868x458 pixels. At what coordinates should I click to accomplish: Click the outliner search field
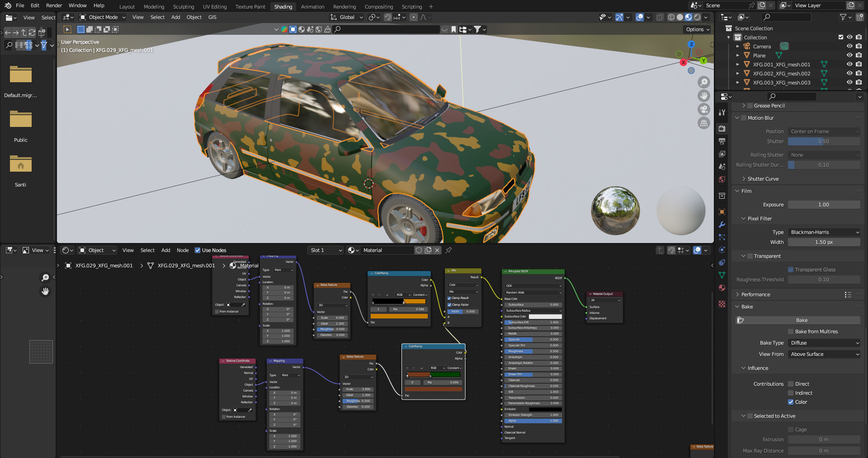pos(787,17)
